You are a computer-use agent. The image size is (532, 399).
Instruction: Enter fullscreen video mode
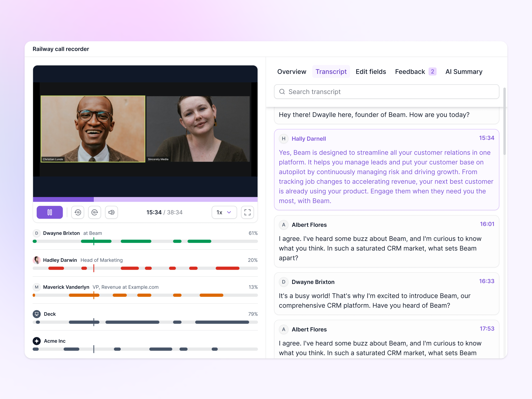[247, 212]
